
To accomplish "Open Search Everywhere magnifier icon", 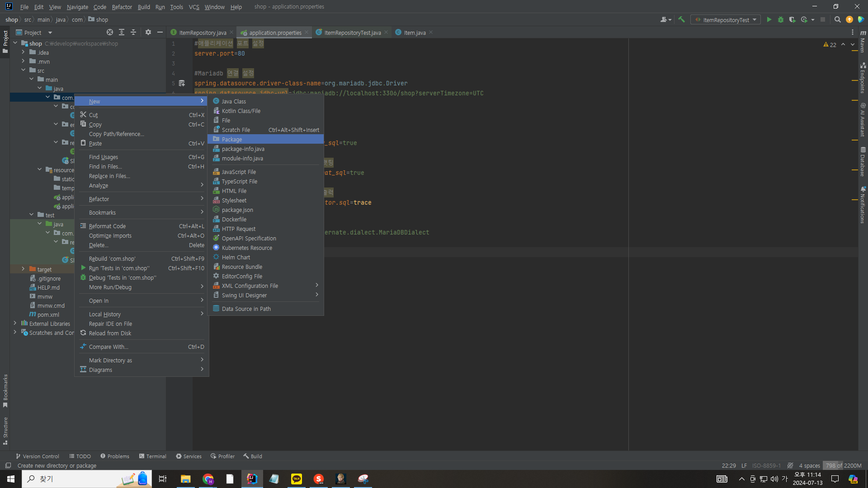I will 838,19.
